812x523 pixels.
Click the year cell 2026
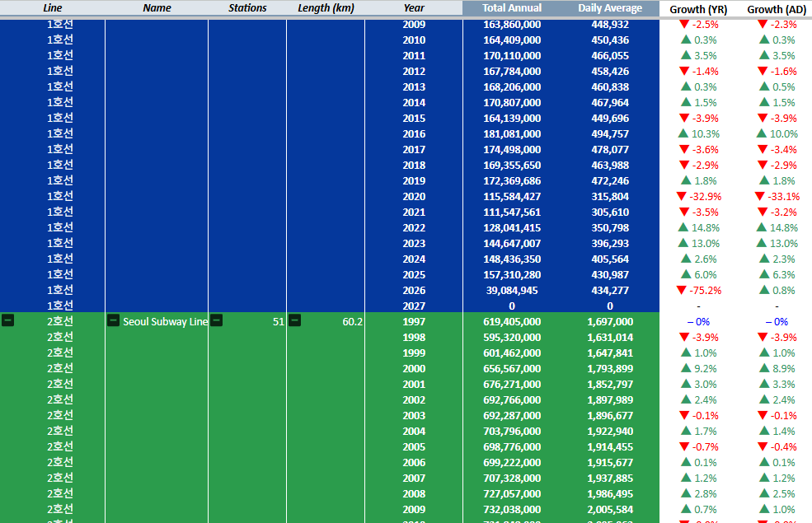click(414, 290)
